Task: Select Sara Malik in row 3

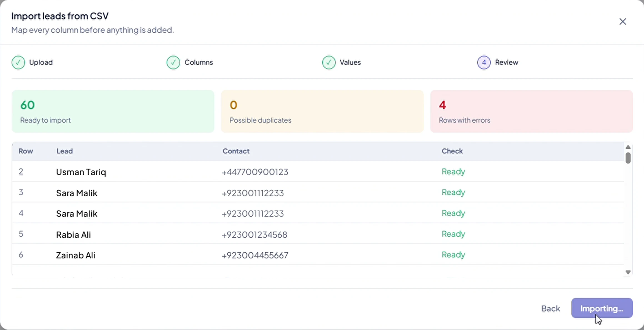Action: coord(77,193)
